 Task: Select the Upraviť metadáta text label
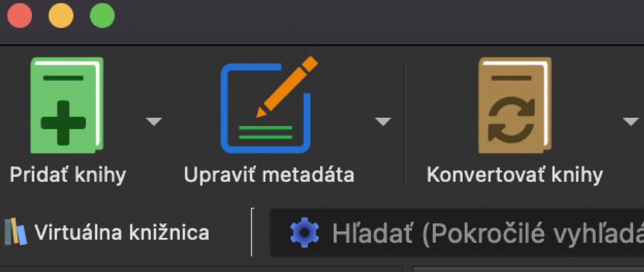pyautogui.click(x=269, y=175)
